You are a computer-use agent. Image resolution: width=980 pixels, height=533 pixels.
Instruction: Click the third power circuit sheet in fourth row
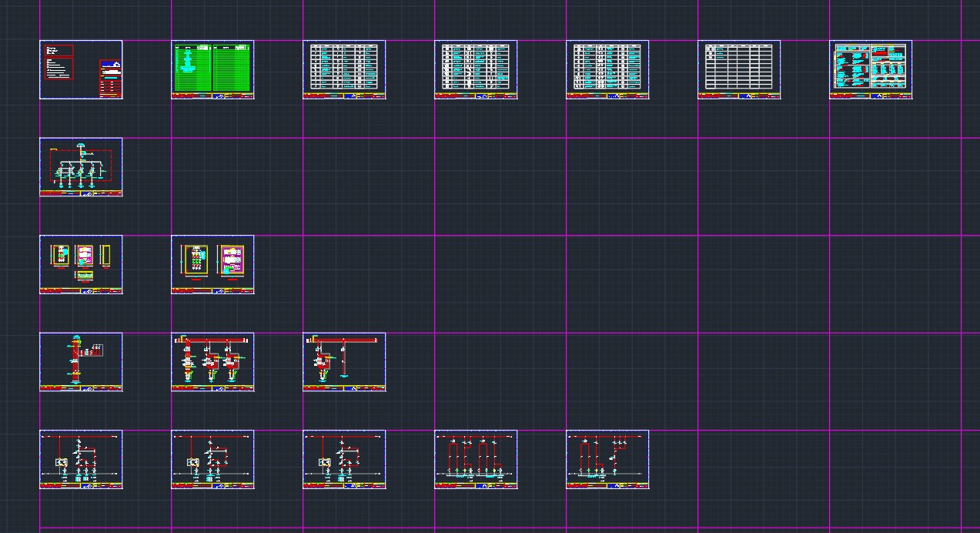click(344, 362)
